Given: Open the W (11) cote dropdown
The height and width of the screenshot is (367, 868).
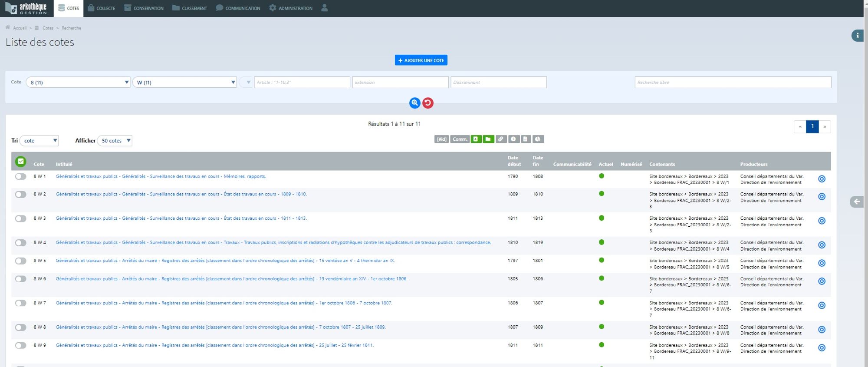Looking at the screenshot, I should [185, 83].
